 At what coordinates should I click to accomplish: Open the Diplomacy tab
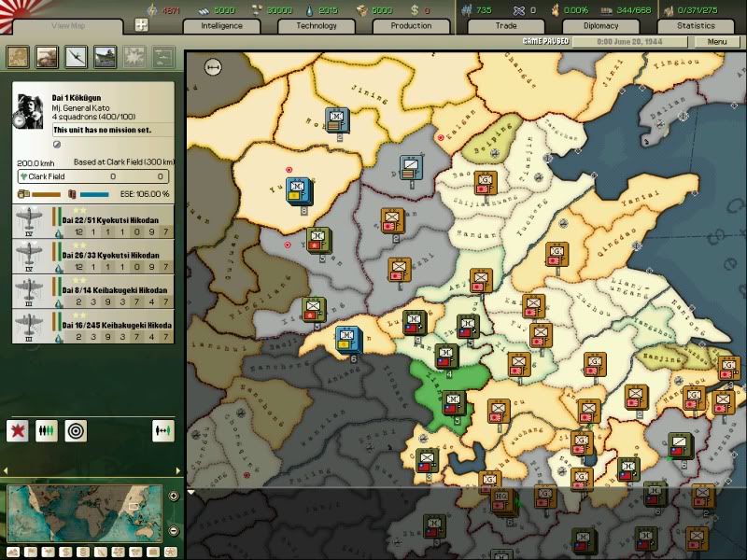coord(600,26)
